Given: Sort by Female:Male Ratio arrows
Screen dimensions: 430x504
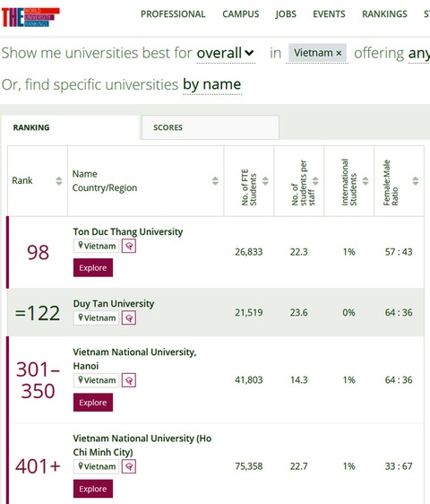Looking at the screenshot, I should click(416, 181).
